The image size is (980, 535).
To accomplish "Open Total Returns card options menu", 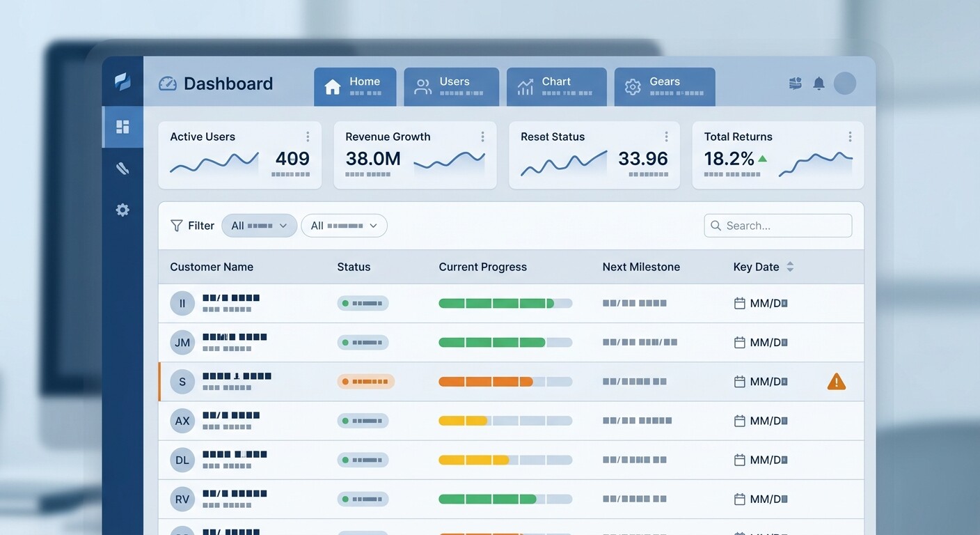I will pos(850,137).
